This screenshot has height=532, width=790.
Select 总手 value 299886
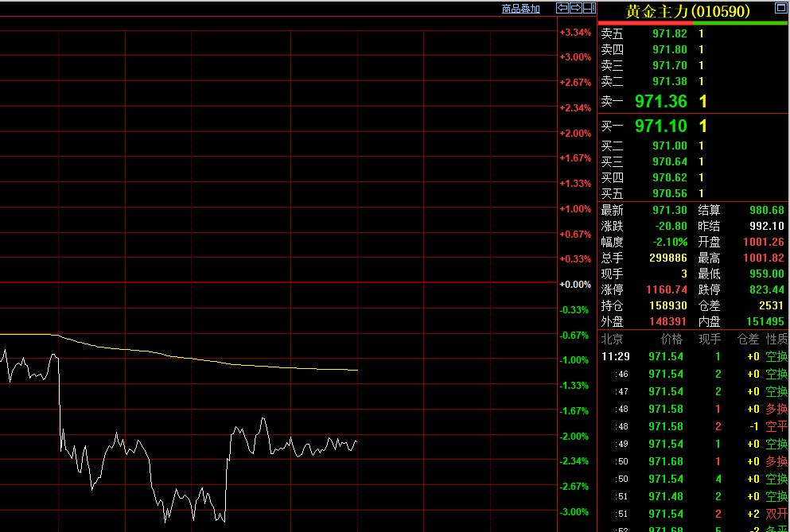[668, 258]
